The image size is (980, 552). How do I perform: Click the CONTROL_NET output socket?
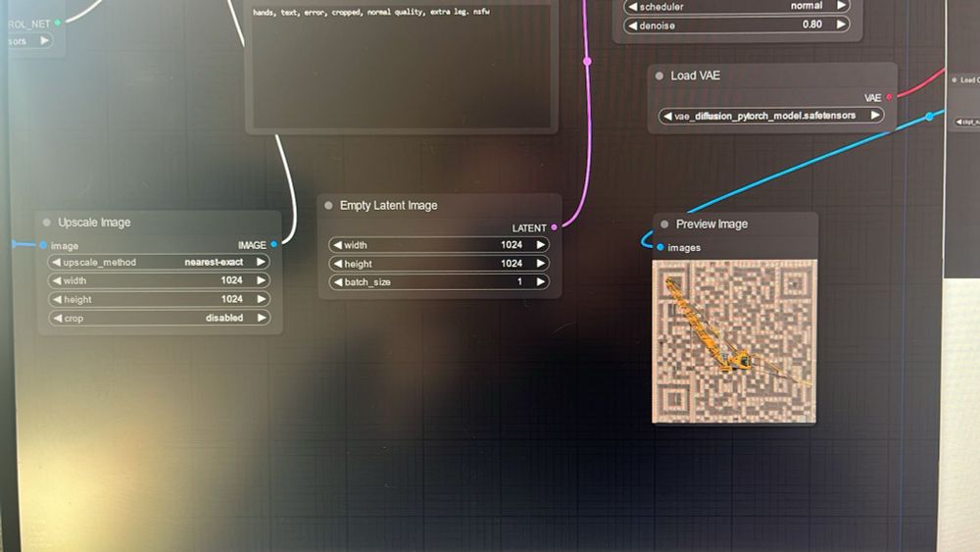[x=58, y=23]
